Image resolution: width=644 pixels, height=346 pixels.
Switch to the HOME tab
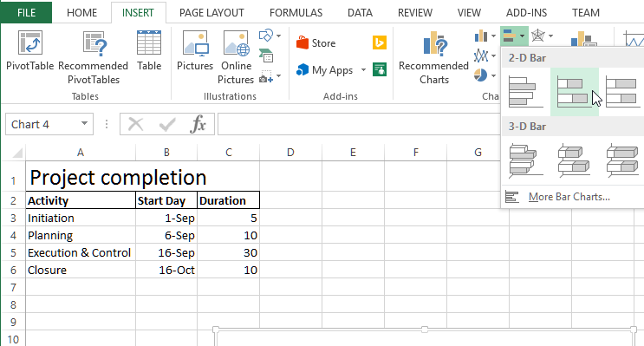coord(81,13)
